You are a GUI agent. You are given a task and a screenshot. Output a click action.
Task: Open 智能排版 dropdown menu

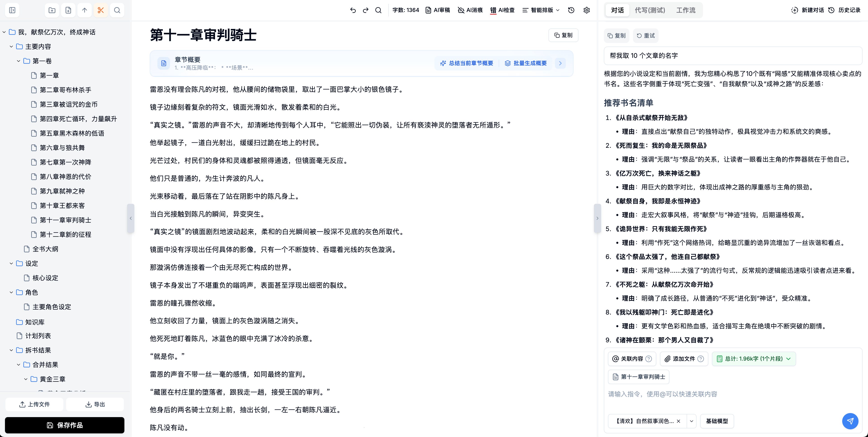541,10
